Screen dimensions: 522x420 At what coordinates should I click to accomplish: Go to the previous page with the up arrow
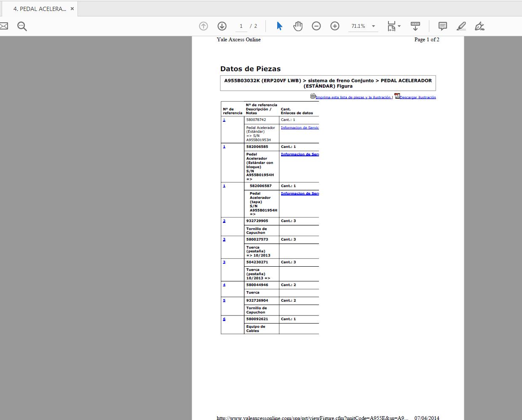(x=203, y=26)
